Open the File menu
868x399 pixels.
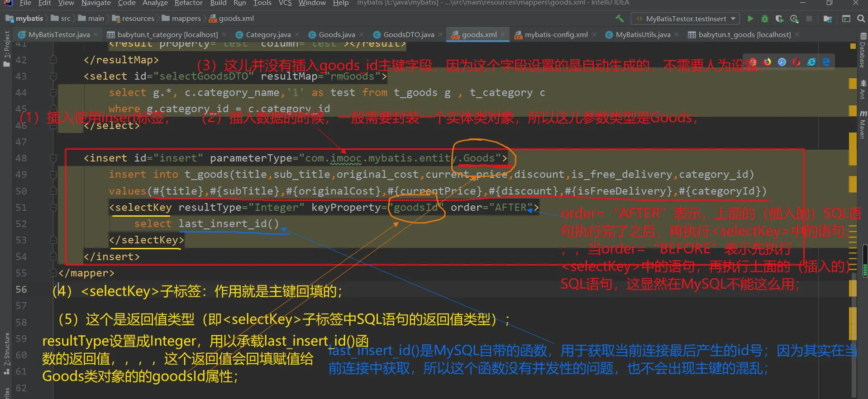click(25, 3)
